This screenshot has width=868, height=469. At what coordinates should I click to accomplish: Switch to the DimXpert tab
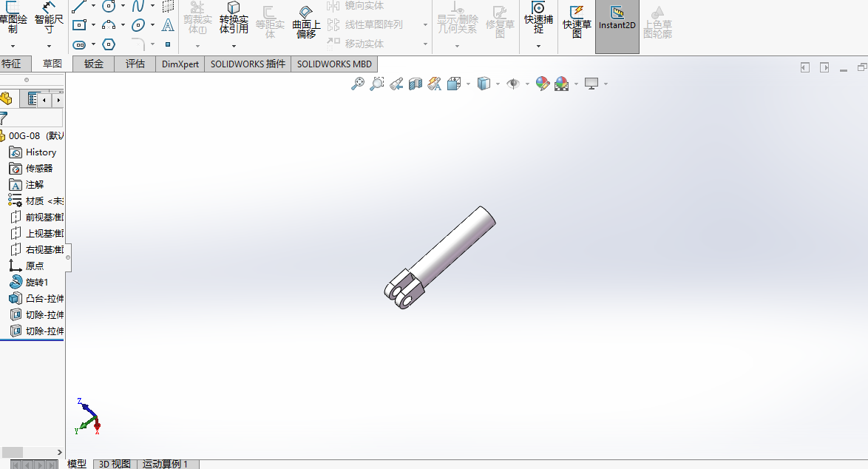(x=180, y=64)
